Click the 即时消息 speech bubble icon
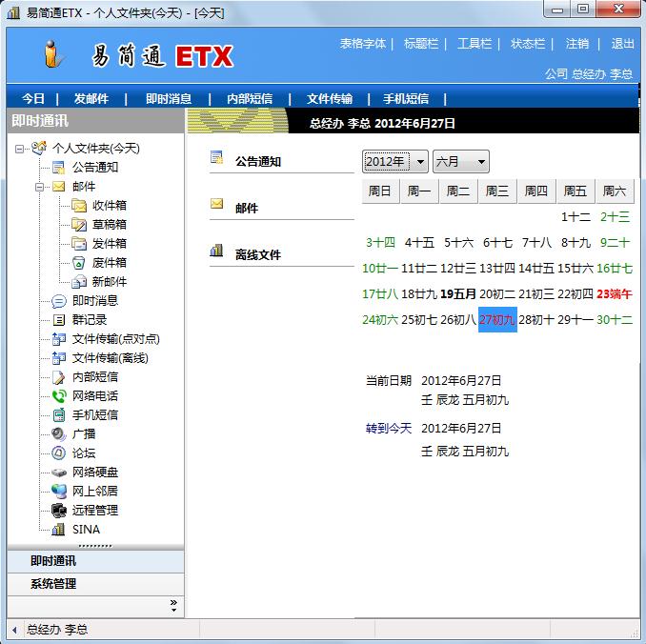Image resolution: width=646 pixels, height=644 pixels. 58,301
